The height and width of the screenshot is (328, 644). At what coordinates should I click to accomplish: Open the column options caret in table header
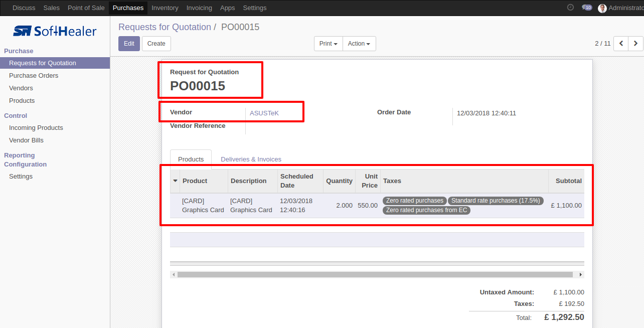tap(175, 181)
